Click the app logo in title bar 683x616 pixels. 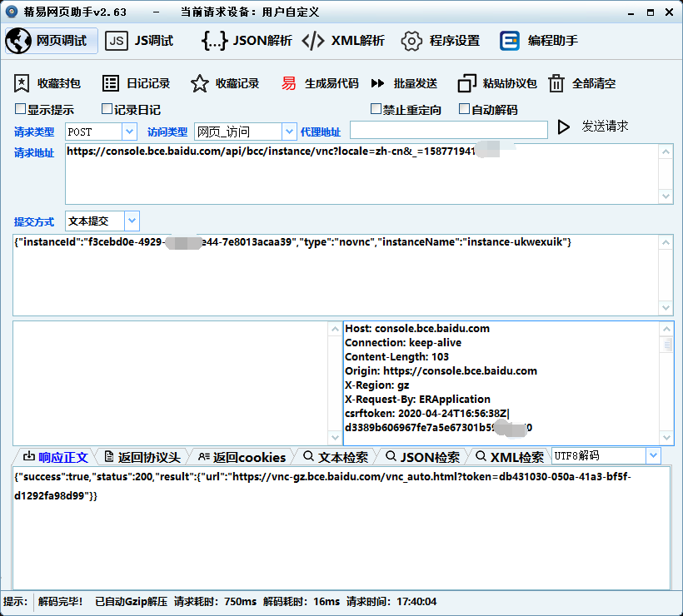click(x=12, y=12)
